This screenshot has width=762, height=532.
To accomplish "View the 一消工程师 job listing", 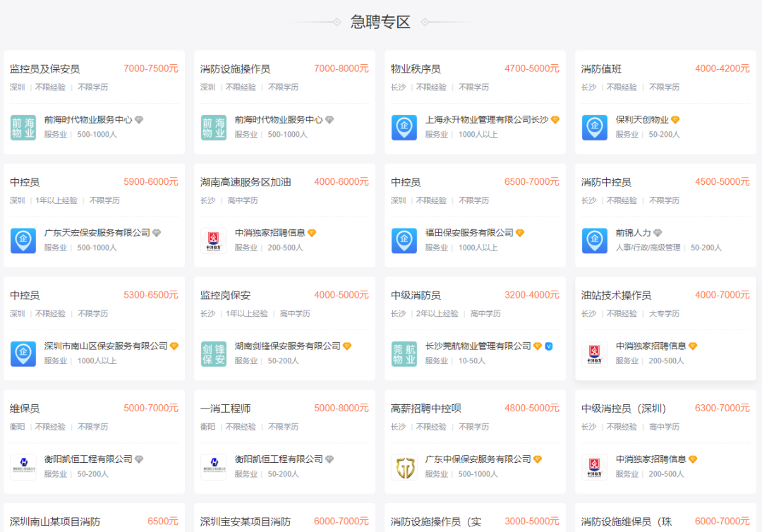I will point(226,409).
